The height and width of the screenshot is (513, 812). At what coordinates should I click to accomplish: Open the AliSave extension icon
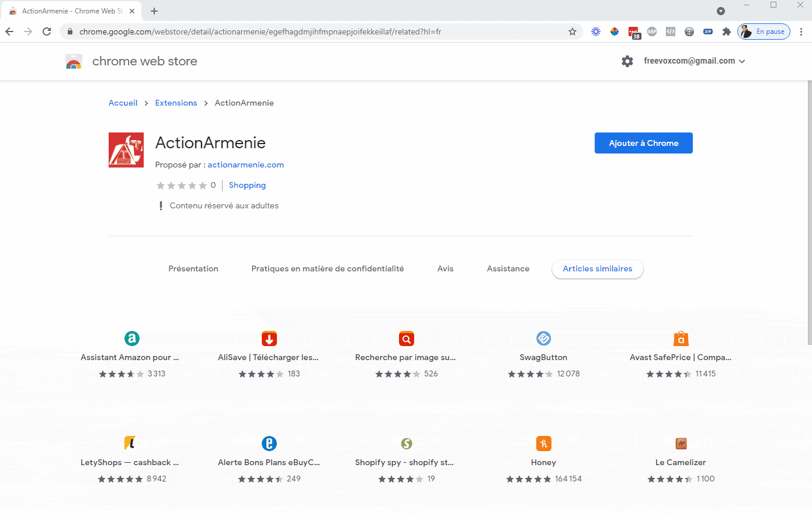pyautogui.click(x=269, y=338)
